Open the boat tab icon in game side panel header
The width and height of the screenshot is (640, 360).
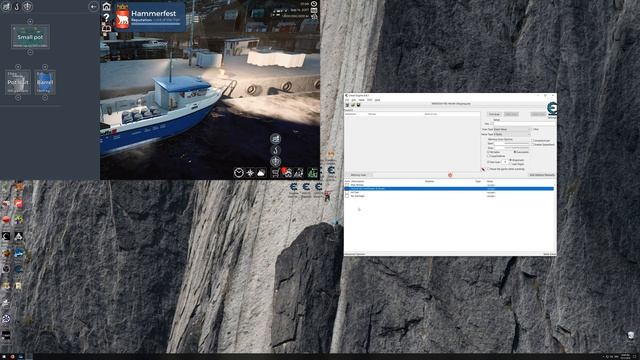tap(6, 6)
